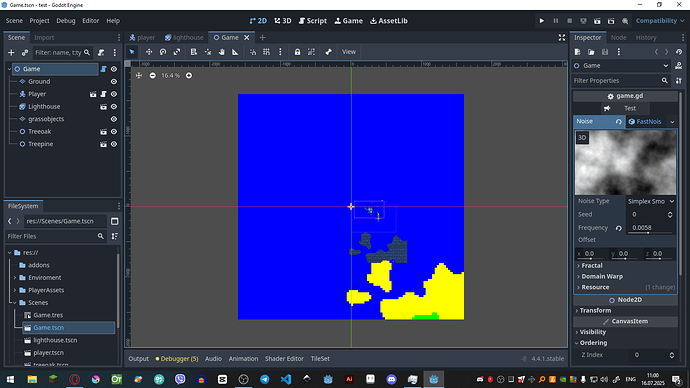Lock the selected node with padlock icon
The image size is (690, 388).
(297, 52)
